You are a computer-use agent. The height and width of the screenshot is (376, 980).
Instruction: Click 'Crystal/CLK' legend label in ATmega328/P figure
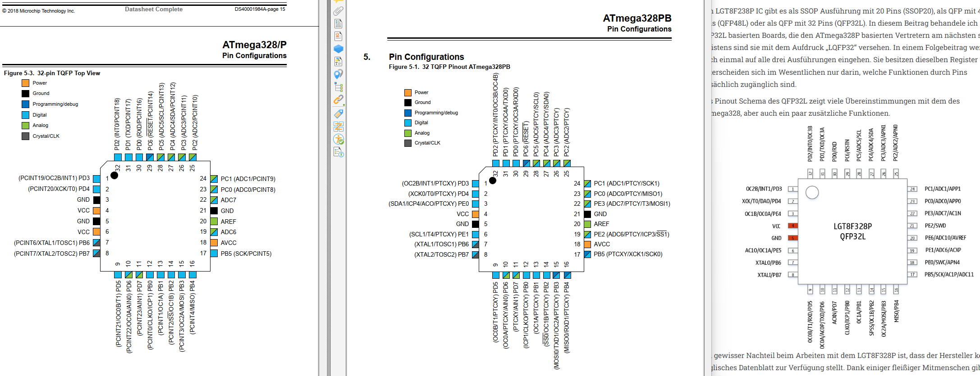tap(46, 136)
